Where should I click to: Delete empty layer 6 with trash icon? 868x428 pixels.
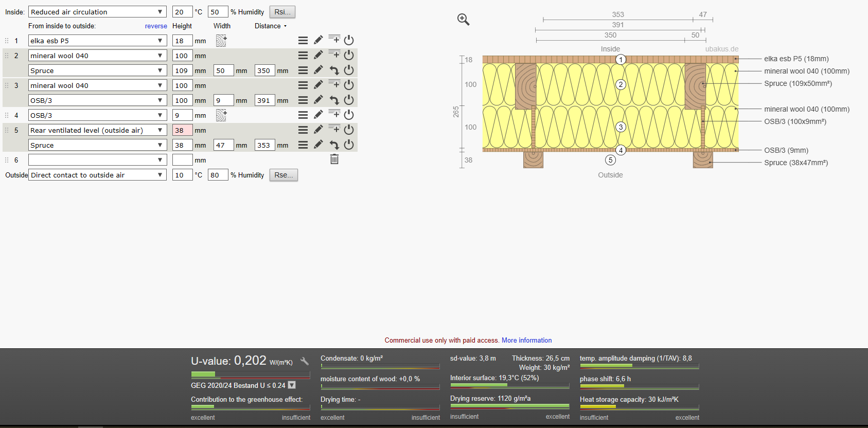tap(334, 159)
